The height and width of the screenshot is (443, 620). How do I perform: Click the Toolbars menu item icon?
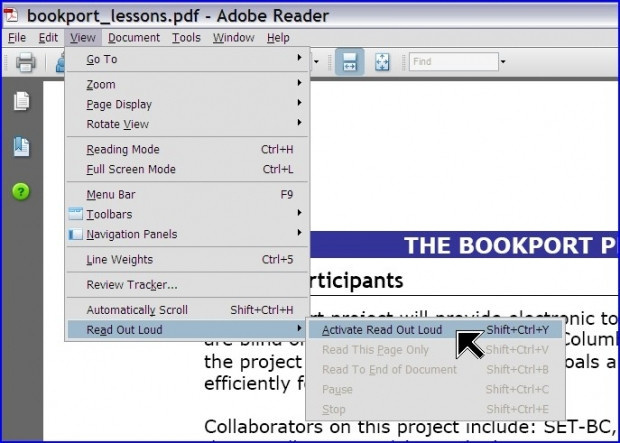[x=75, y=214]
